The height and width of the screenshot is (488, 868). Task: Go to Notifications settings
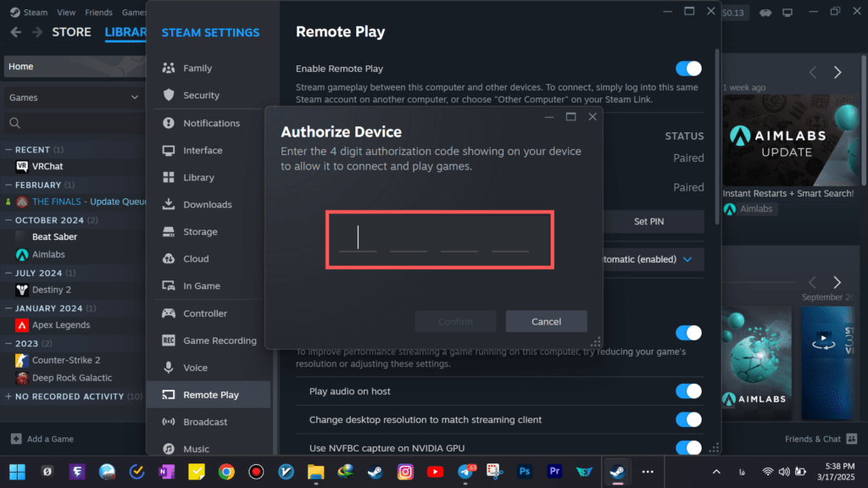pos(211,124)
